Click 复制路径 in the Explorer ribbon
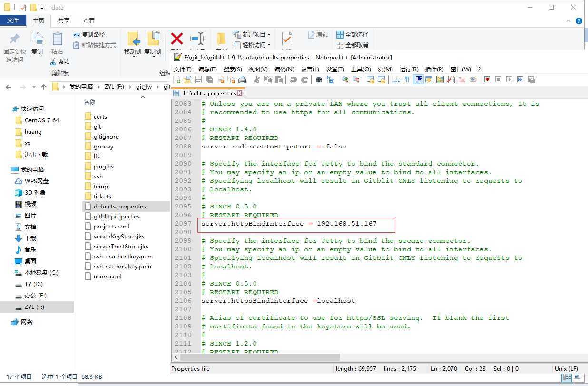Viewport: 588px width, 386px height. pyautogui.click(x=89, y=35)
